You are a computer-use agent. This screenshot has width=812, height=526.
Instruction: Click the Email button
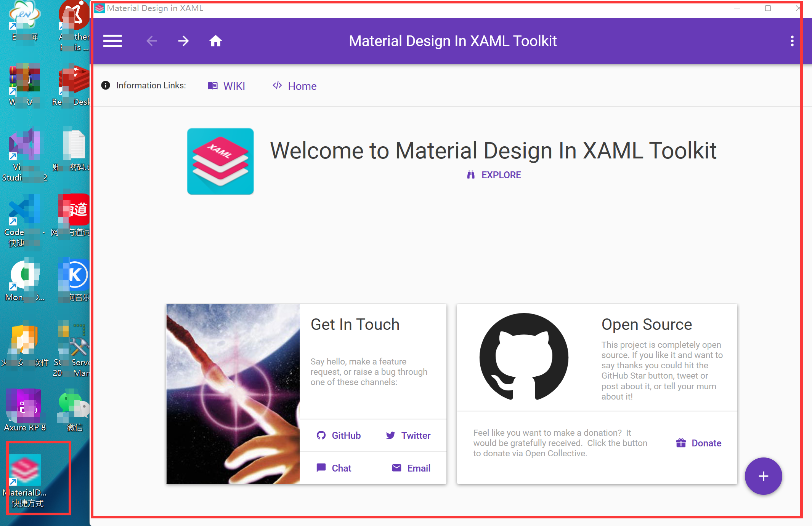point(411,468)
